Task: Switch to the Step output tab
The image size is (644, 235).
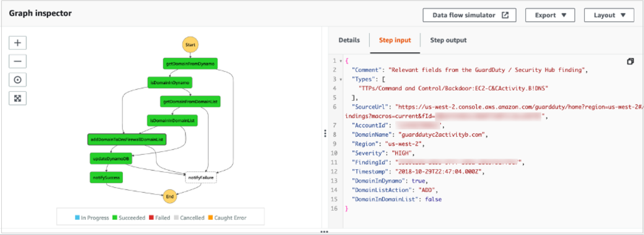Action: (x=448, y=40)
